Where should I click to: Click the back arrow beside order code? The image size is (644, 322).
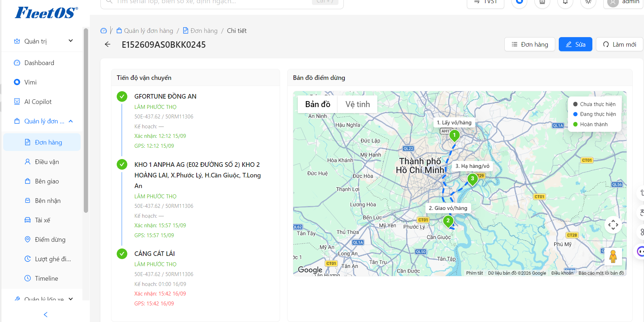coord(108,45)
